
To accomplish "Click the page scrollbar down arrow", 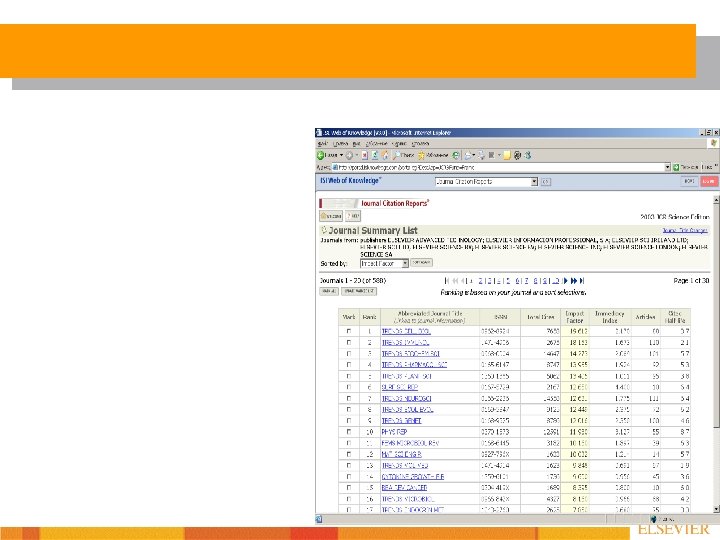I will [x=716, y=509].
